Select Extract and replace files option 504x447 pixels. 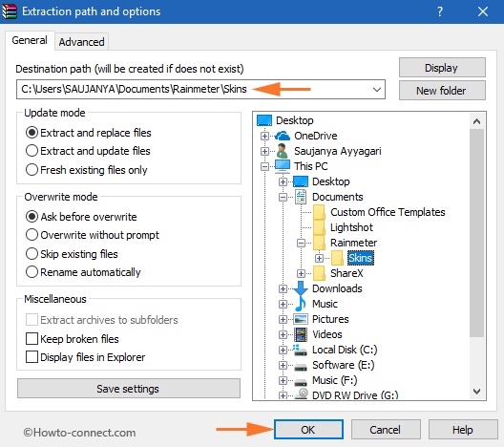point(89,133)
